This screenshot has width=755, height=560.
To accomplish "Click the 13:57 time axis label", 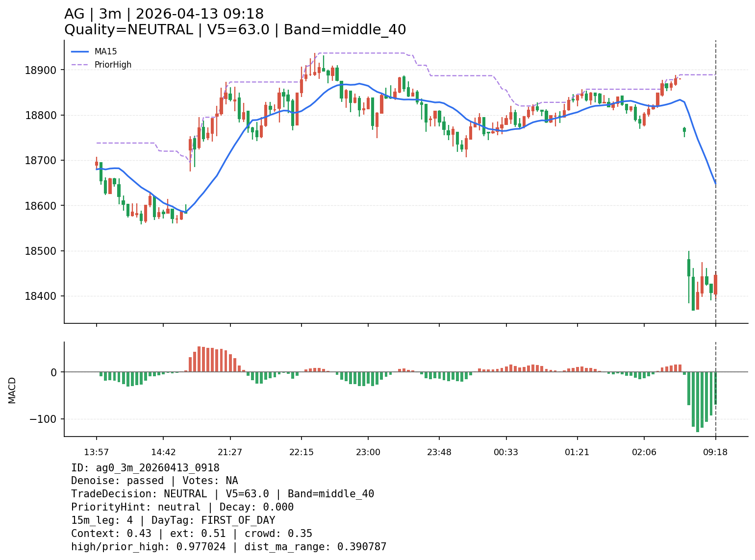I will 96,452.
